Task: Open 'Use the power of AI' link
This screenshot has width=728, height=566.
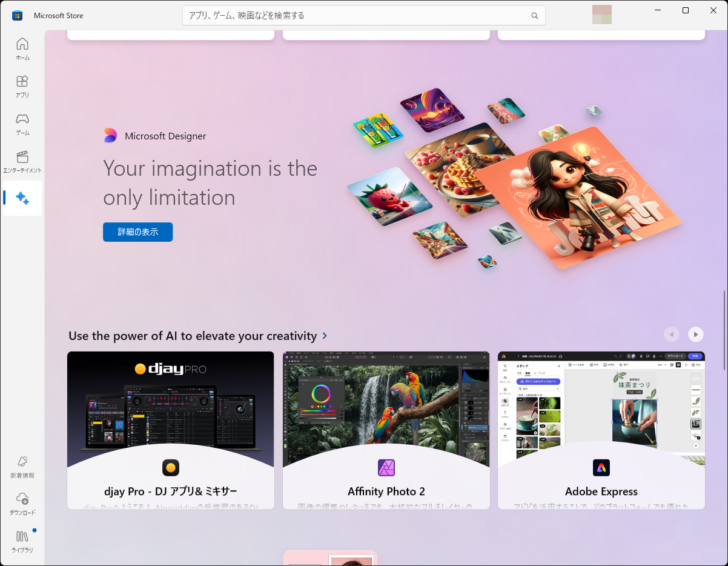Action: coord(198,335)
